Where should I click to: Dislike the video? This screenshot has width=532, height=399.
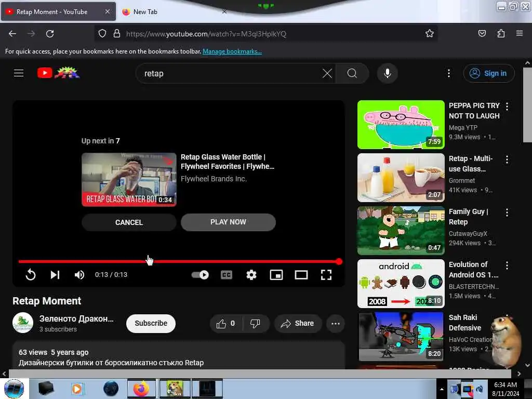point(255,323)
